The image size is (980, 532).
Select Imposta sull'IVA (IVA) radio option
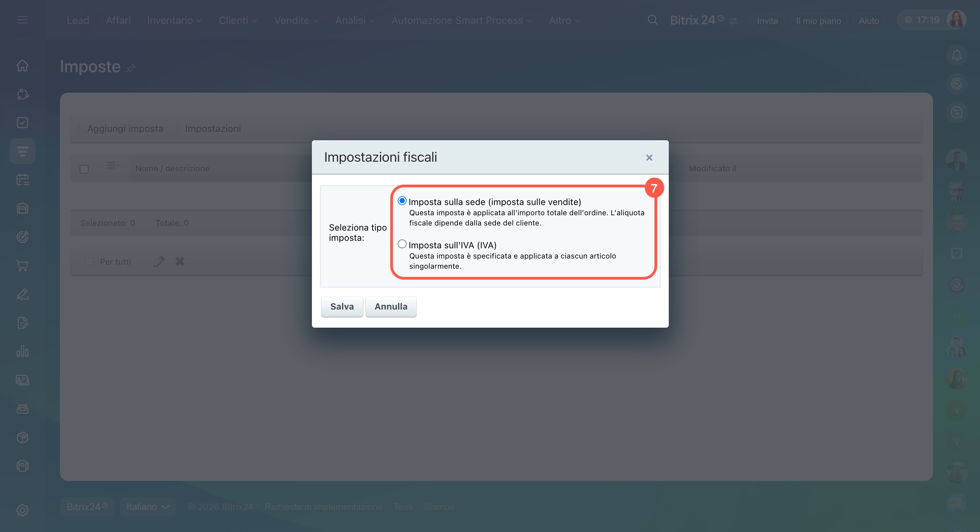[402, 244]
